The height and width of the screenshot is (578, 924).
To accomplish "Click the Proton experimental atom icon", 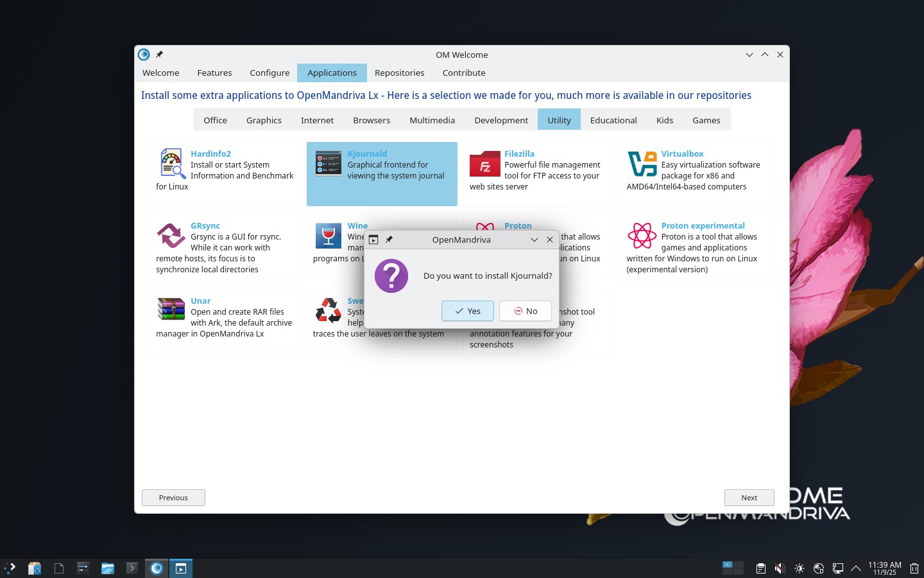I will (642, 236).
